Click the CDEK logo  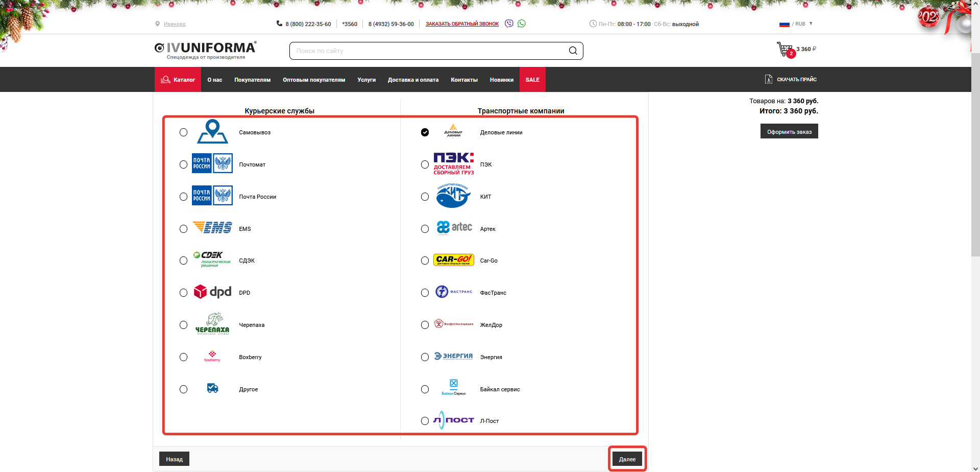(x=212, y=260)
